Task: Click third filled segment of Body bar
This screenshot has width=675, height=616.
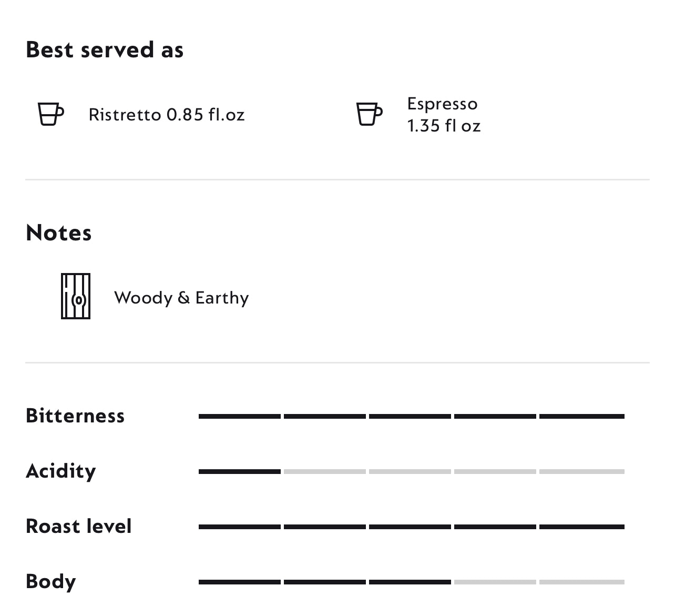Action: point(410,582)
